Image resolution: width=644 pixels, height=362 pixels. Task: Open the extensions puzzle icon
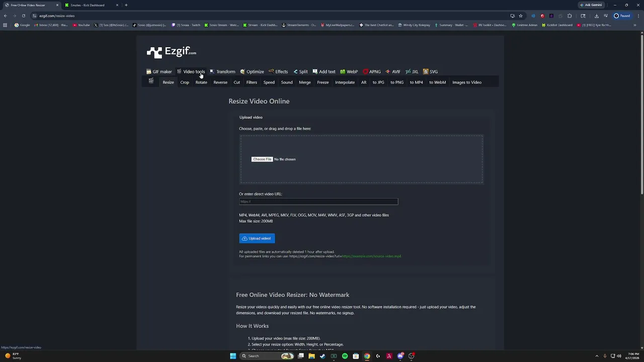pyautogui.click(x=570, y=16)
